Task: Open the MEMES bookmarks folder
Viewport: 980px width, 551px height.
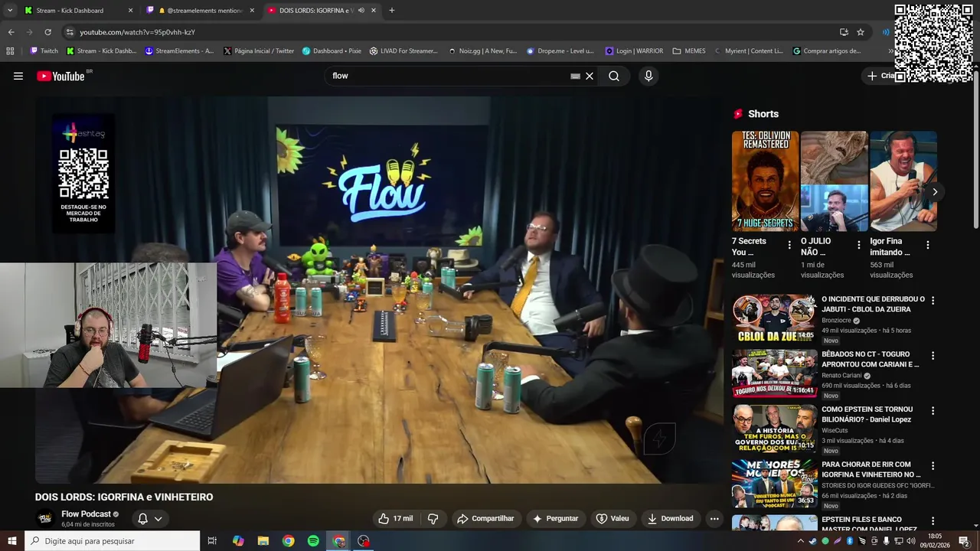Action: click(689, 51)
